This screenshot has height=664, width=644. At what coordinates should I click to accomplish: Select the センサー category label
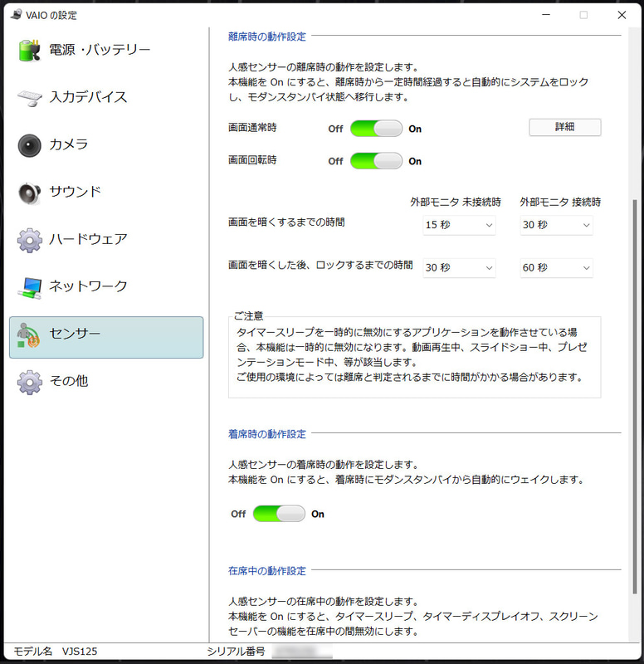[75, 334]
